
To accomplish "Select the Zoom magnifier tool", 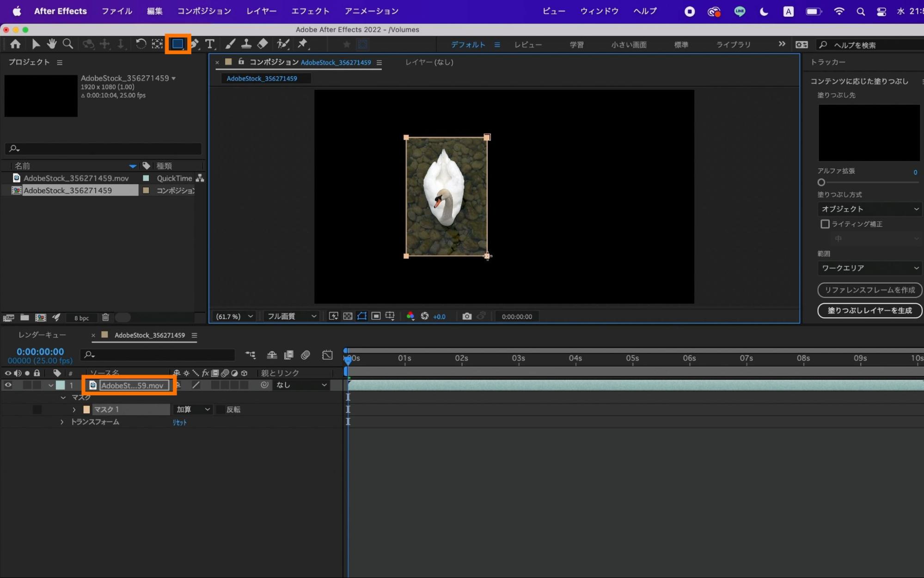I will point(68,44).
